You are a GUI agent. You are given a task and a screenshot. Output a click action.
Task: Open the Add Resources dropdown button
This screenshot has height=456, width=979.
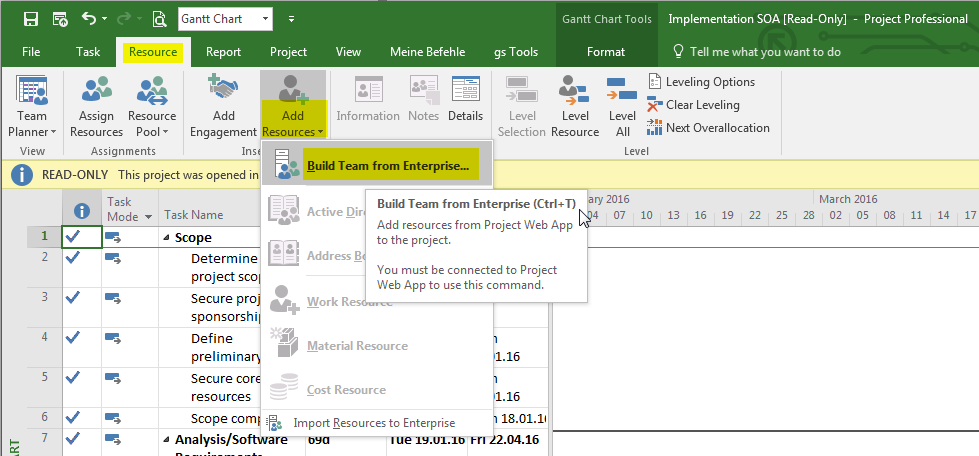tap(293, 106)
